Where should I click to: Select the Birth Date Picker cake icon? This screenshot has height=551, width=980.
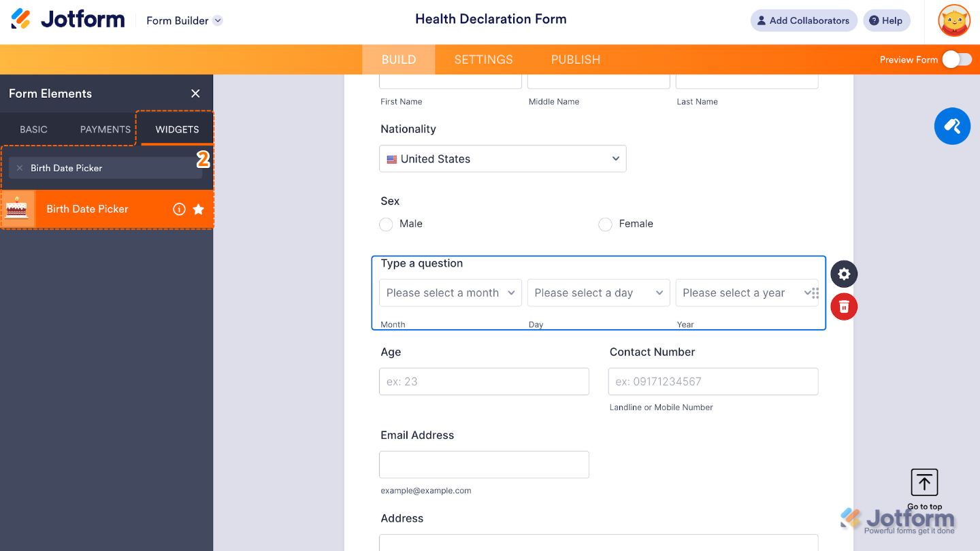pyautogui.click(x=17, y=209)
